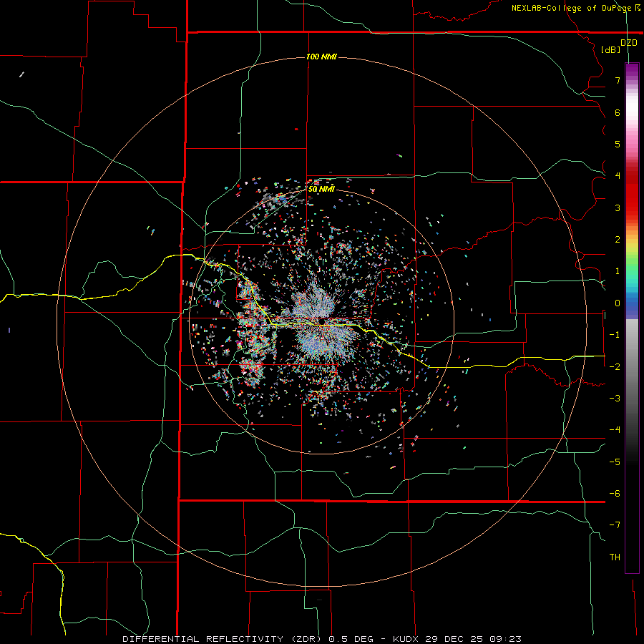Click the -7 value on the scale
This screenshot has height=644, width=644.
[x=615, y=525]
